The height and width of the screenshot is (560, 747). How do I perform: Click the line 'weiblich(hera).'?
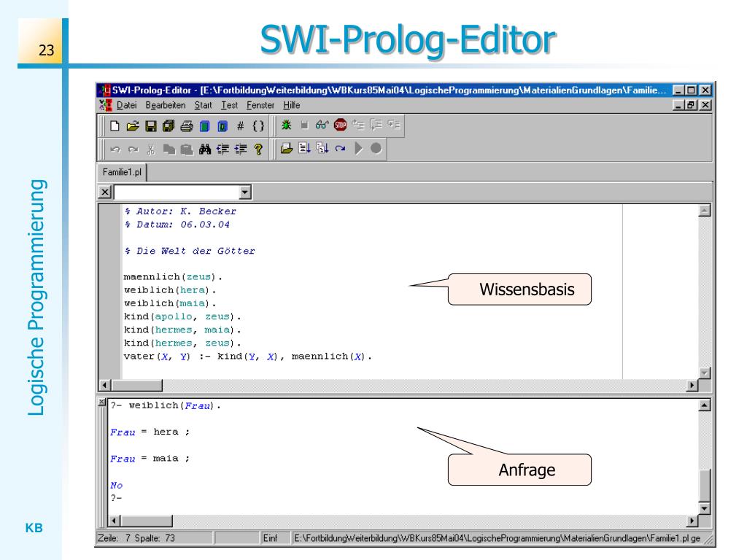[170, 290]
